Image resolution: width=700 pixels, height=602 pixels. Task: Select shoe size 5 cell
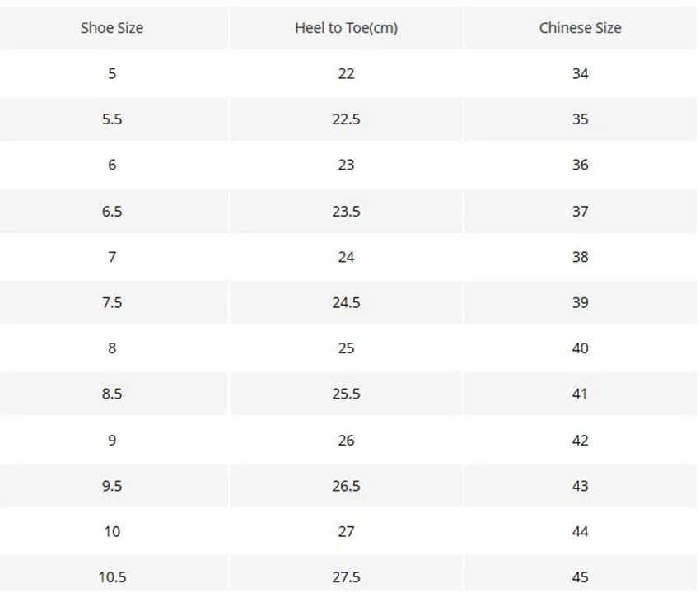coord(112,73)
